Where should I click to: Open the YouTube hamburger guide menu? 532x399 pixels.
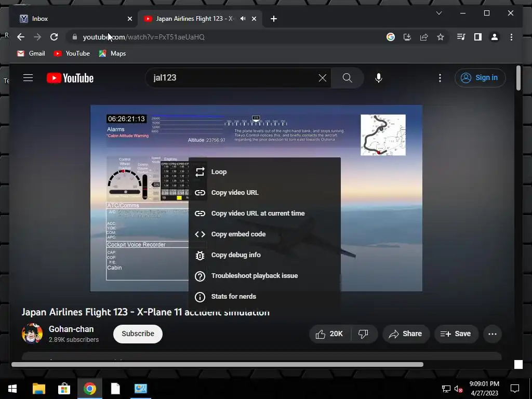[x=28, y=78]
